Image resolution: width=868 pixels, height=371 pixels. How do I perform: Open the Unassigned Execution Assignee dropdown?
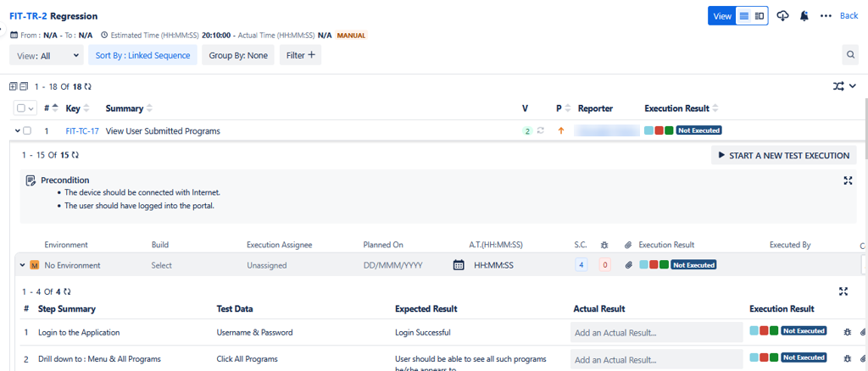tap(267, 265)
